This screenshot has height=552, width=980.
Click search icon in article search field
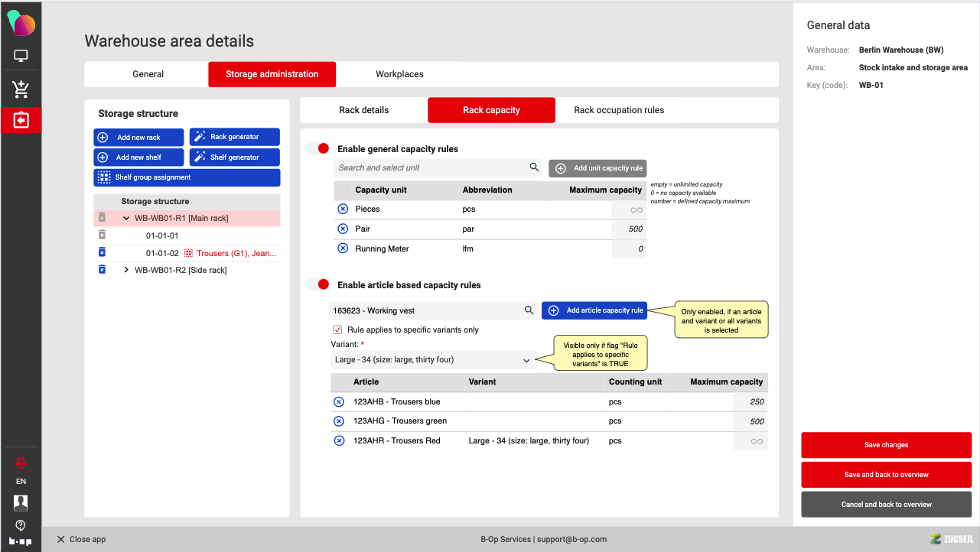pos(529,310)
